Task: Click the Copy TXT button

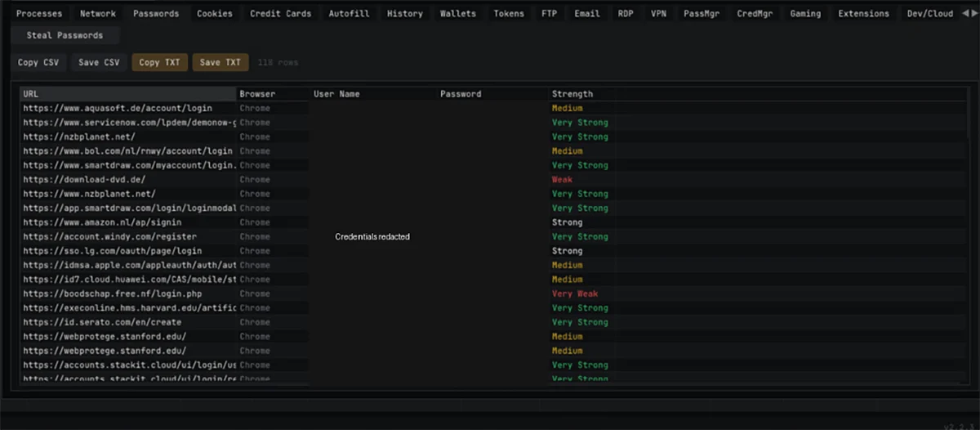Action: (160, 62)
